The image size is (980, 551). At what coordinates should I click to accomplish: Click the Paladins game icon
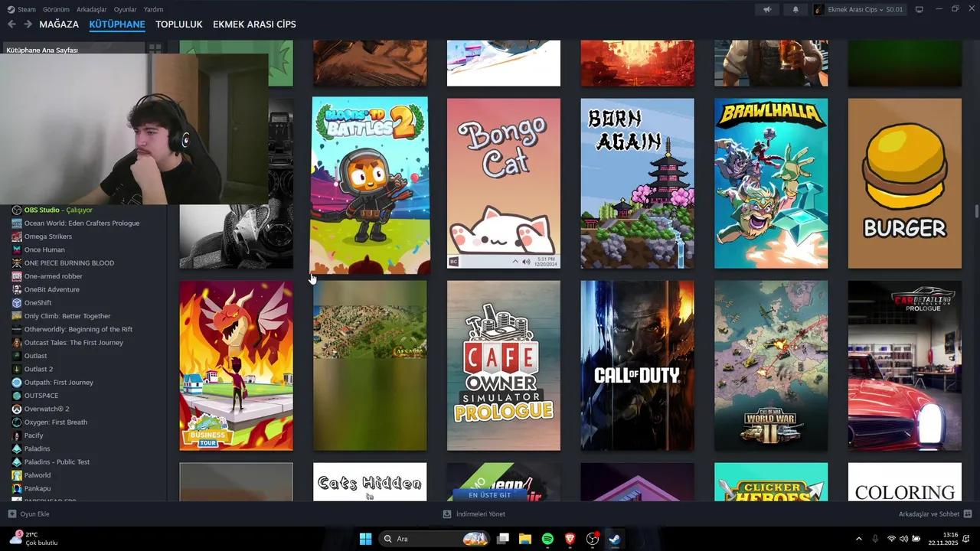tap(17, 448)
